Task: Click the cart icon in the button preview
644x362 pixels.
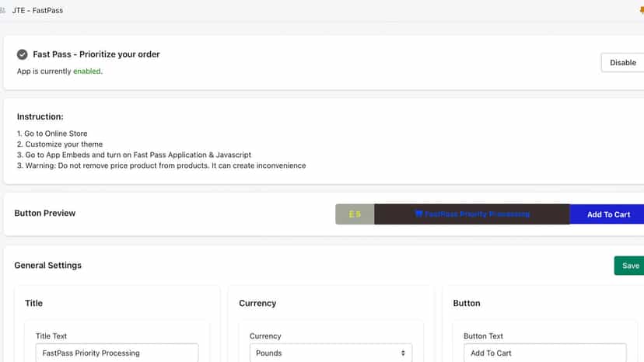Action: (x=418, y=214)
